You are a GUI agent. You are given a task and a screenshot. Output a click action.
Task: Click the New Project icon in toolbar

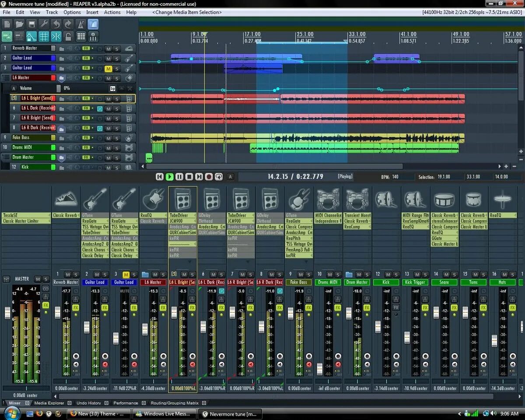point(7,24)
